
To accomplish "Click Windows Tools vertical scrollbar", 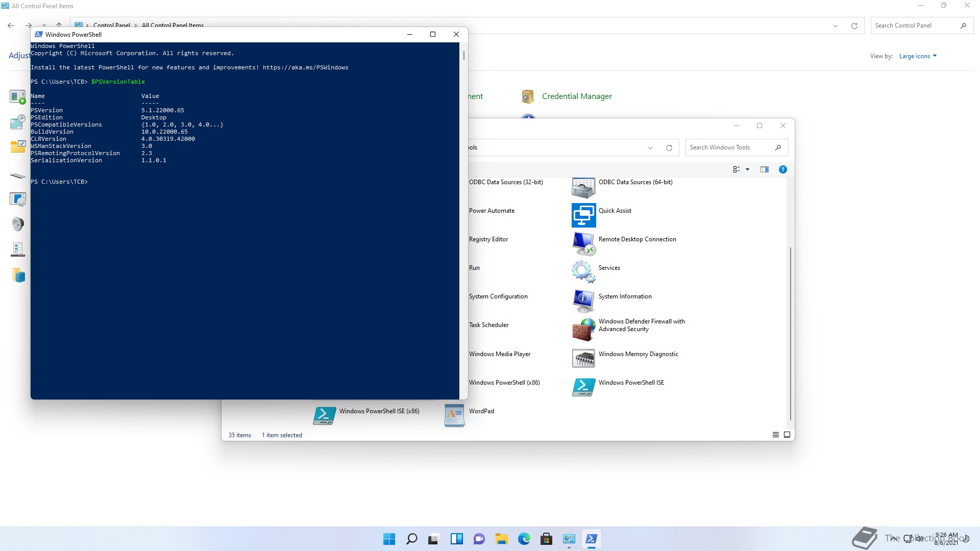I will 790,334.
